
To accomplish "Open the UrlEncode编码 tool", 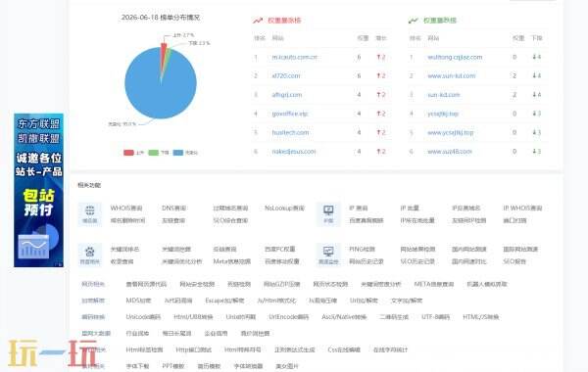I will [288, 317].
